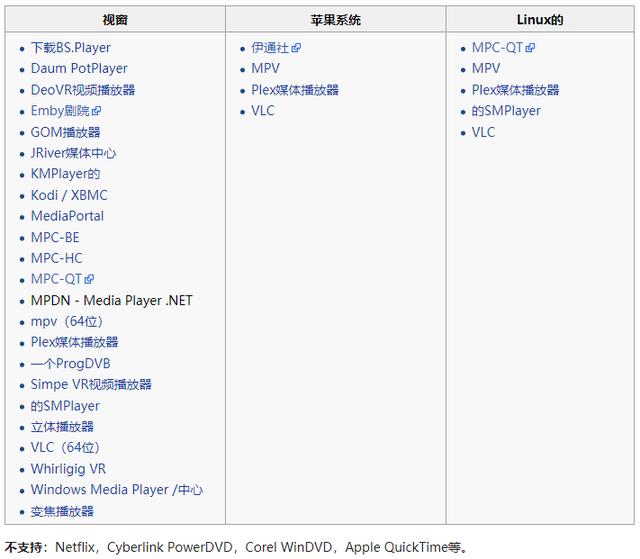Select the DeoVR视频播放器 link
This screenshot has height=559, width=640.
coord(82,90)
